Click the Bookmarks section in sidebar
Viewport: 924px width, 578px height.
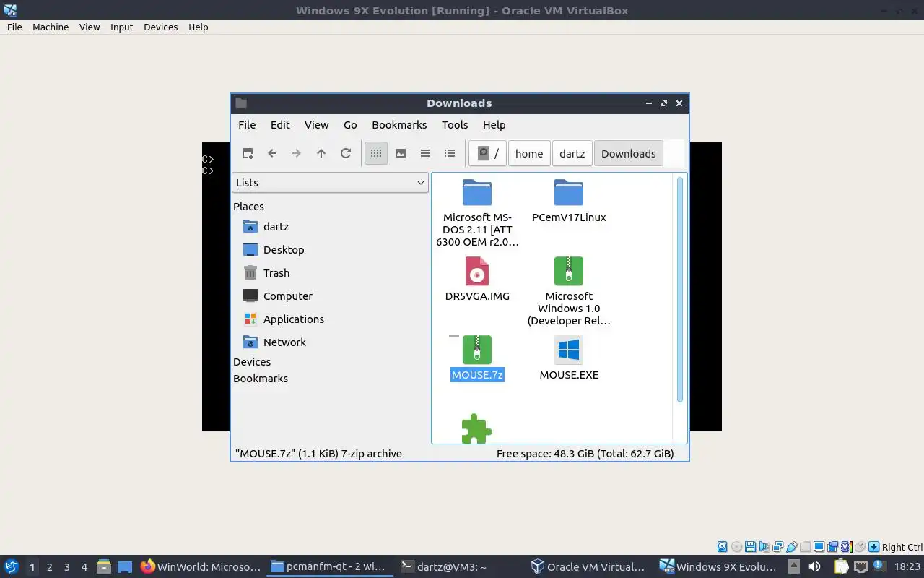[261, 379]
